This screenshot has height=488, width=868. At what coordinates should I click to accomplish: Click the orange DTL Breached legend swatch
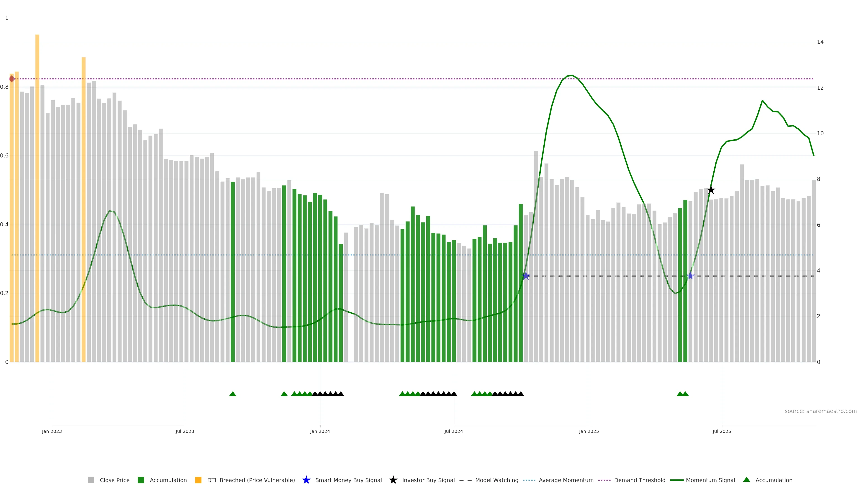click(198, 480)
